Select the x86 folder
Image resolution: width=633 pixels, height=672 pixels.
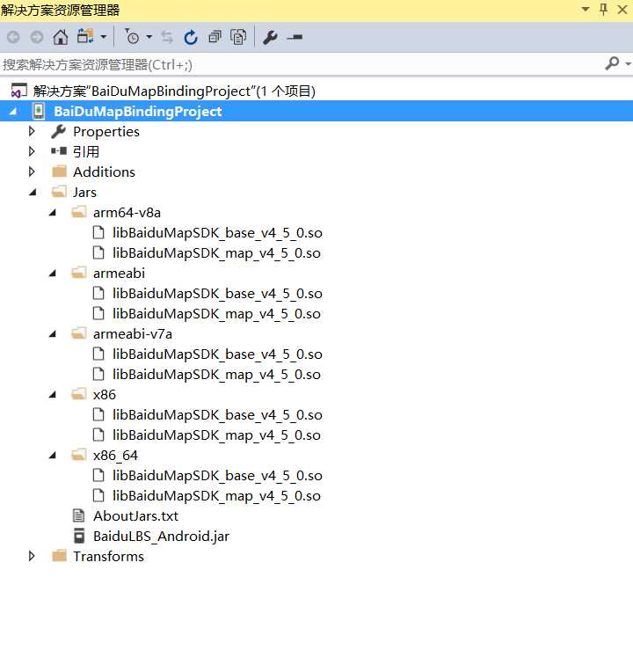105,395
